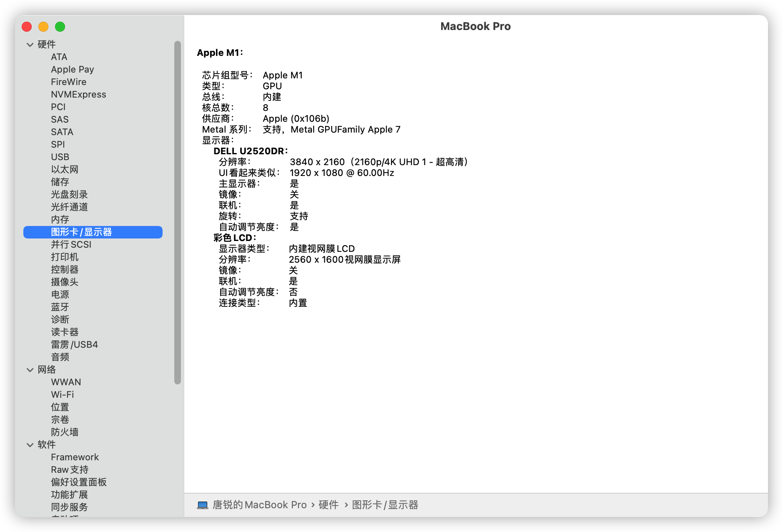
Task: Click 唐锐的MacBook Pro in the path bar
Action: (x=259, y=505)
